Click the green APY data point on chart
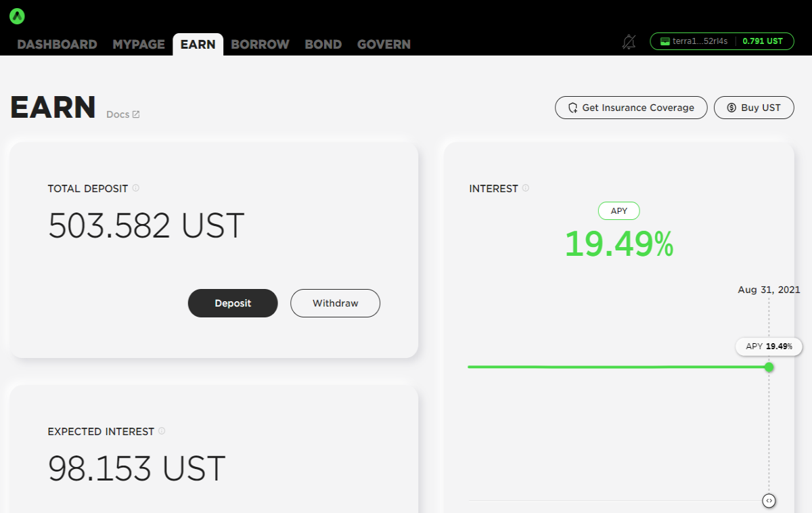 769,367
